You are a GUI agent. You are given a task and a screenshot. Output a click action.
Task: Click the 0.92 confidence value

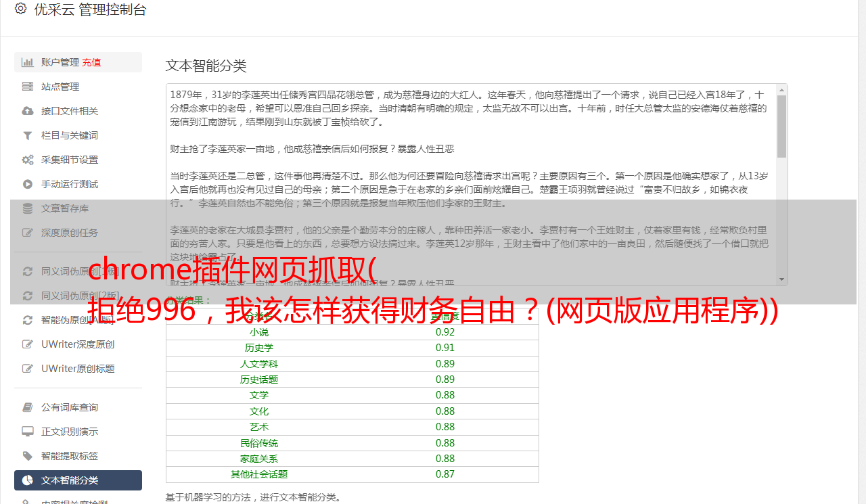pyautogui.click(x=445, y=332)
